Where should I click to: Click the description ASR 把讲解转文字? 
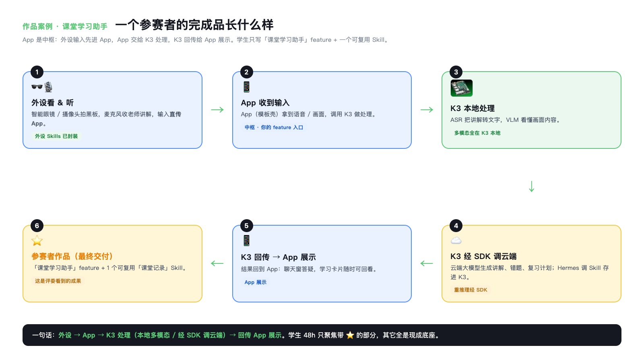tap(506, 120)
